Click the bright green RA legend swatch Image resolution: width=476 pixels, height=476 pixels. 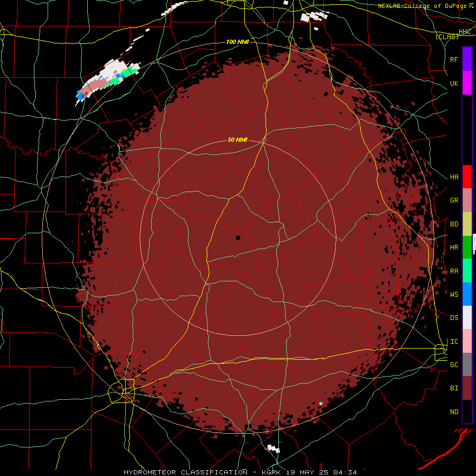[467, 271]
